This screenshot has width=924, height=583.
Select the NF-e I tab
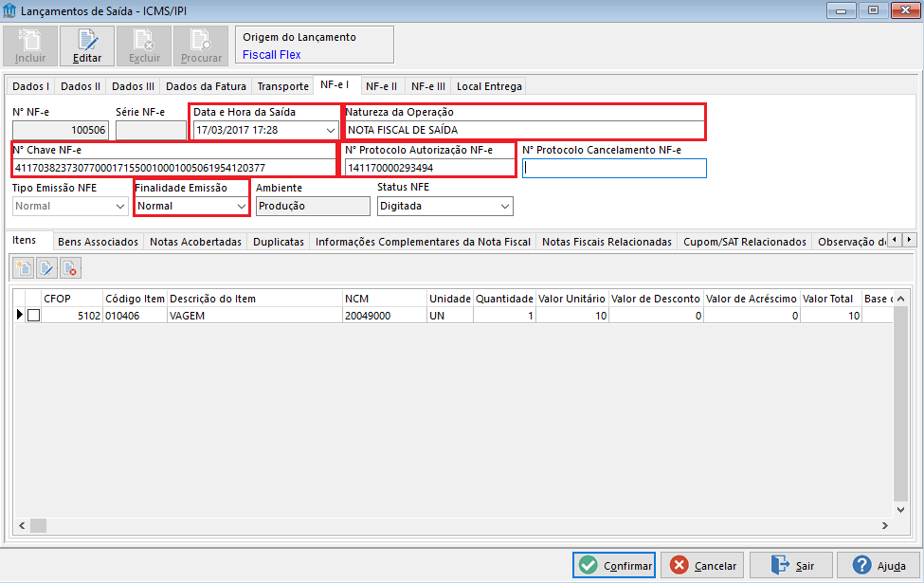click(335, 85)
